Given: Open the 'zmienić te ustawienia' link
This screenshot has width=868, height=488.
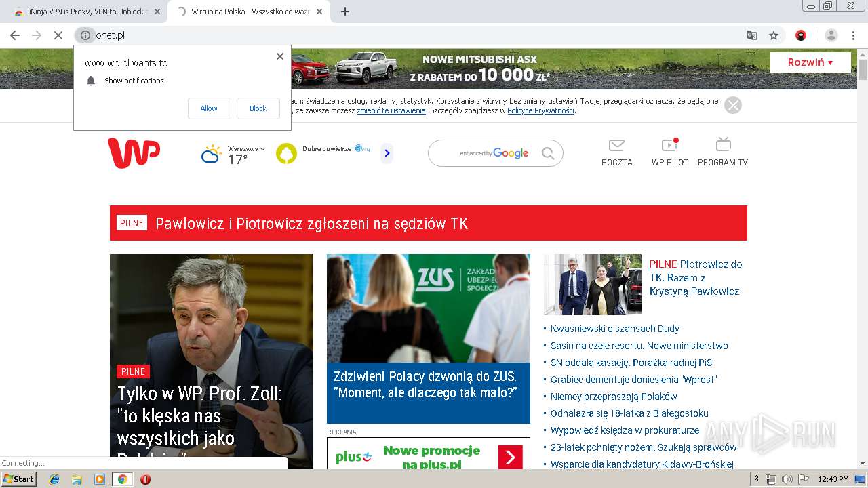Looking at the screenshot, I should pyautogui.click(x=391, y=110).
